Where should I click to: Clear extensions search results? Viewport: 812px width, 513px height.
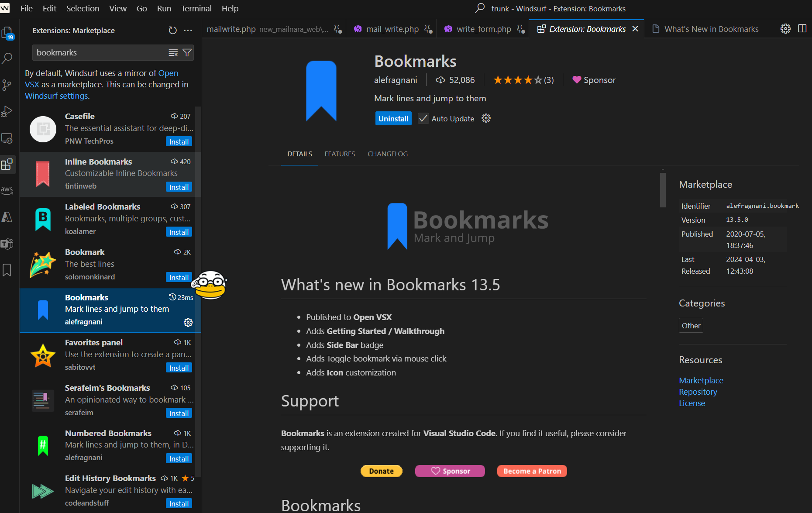[x=173, y=53]
